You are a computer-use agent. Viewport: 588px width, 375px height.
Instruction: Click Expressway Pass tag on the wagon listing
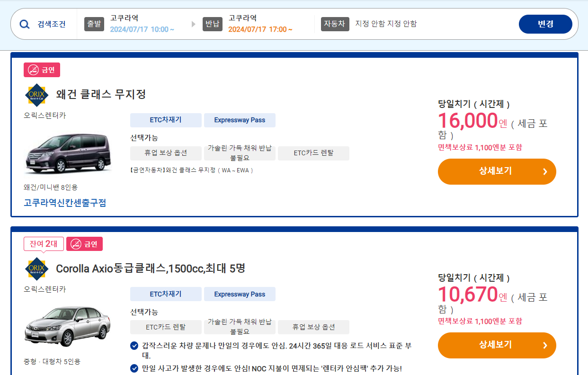[x=240, y=120]
